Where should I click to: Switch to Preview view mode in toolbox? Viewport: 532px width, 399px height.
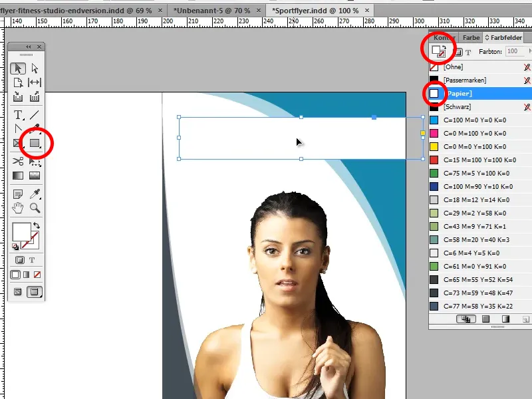[x=35, y=292]
